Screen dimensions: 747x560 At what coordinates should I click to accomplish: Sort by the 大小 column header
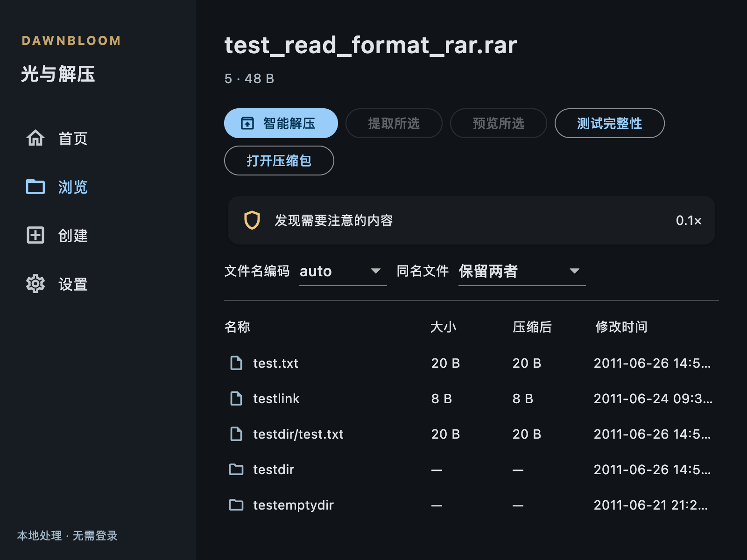443,327
